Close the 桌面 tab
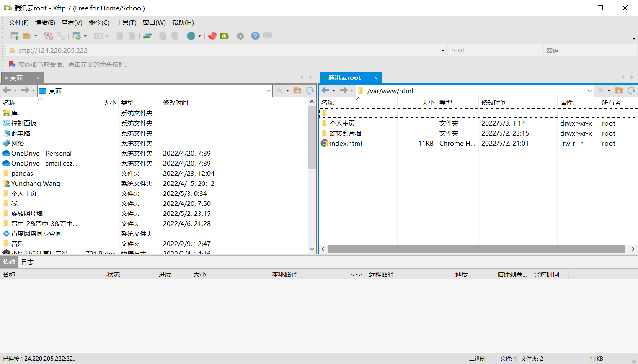This screenshot has height=364, width=638. pos(38,78)
